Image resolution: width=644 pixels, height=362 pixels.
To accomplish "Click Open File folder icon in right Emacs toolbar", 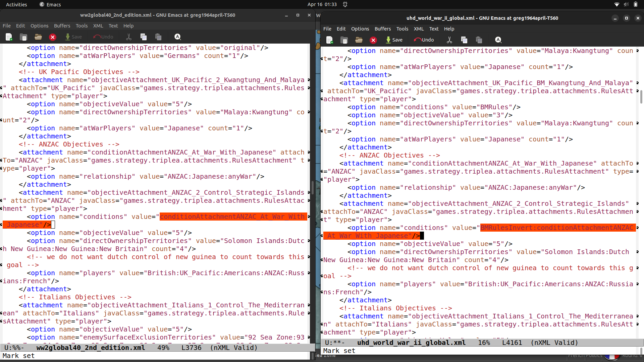I will click(359, 40).
